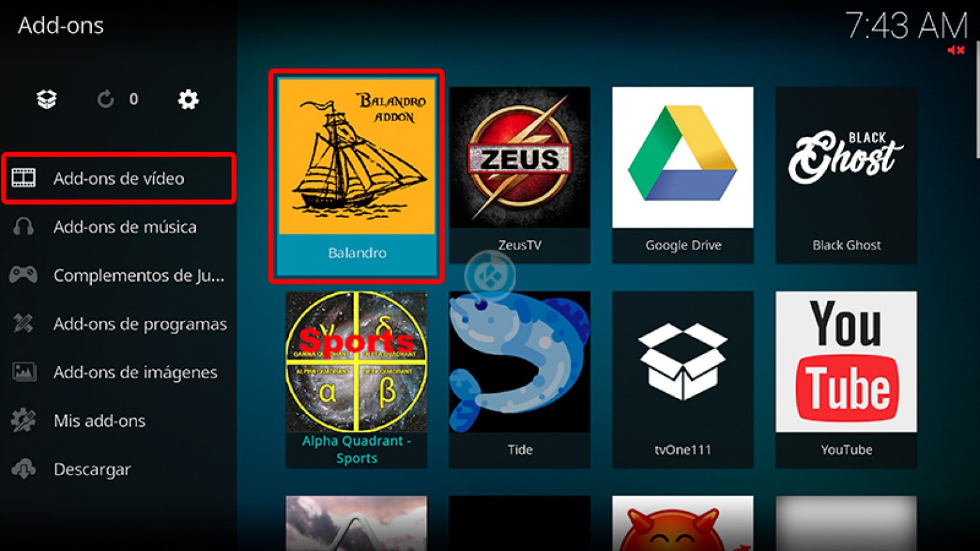Image resolution: width=980 pixels, height=551 pixels.
Task: Open the add-ons settings gear
Action: coord(187,100)
